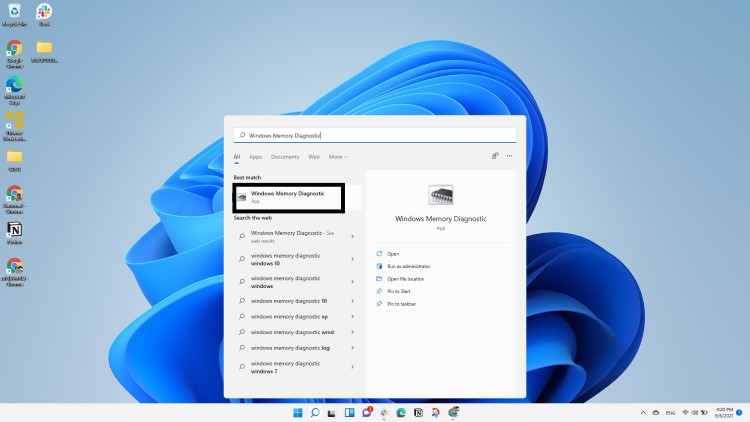
Task: Click the OneDrive cloud tray icon
Action: 656,412
